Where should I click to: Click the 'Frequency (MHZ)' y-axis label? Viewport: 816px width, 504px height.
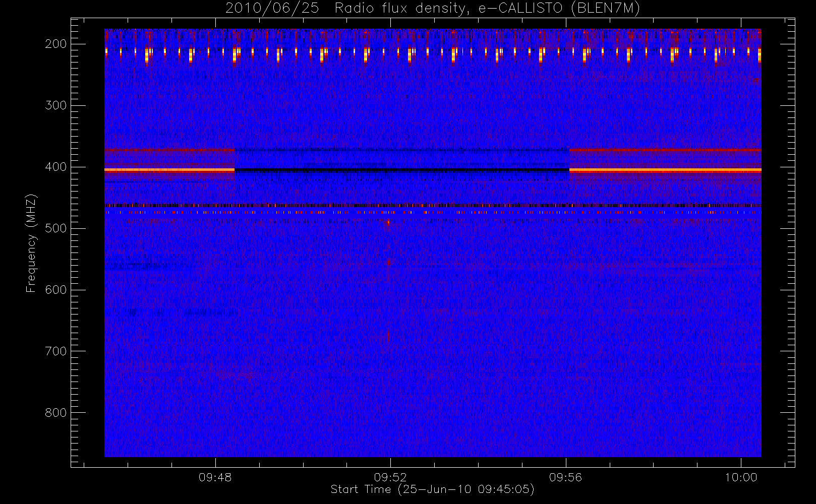(31, 243)
